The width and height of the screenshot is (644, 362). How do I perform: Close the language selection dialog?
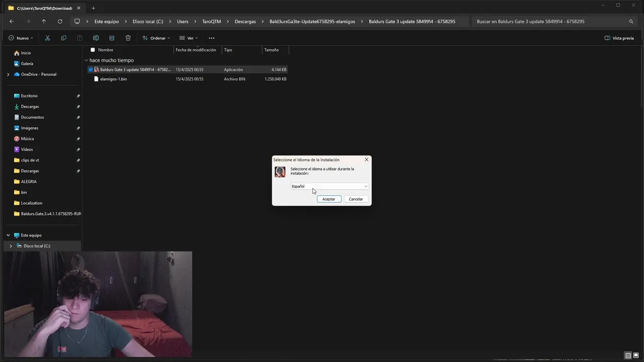click(x=366, y=159)
